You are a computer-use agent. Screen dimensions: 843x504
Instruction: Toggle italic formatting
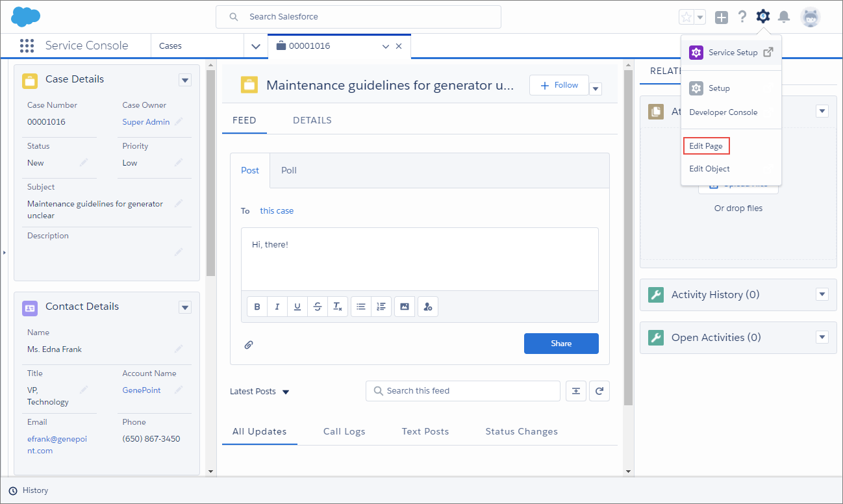277,307
